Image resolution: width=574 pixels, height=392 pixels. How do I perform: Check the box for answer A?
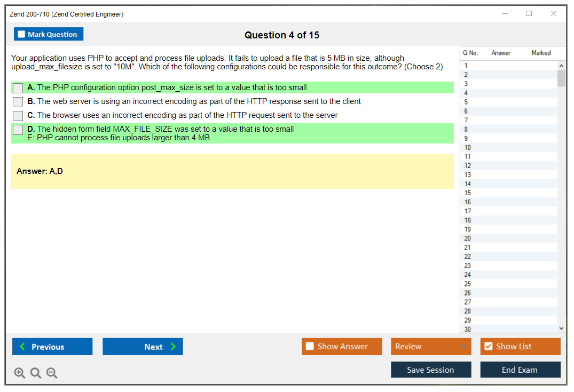click(18, 88)
